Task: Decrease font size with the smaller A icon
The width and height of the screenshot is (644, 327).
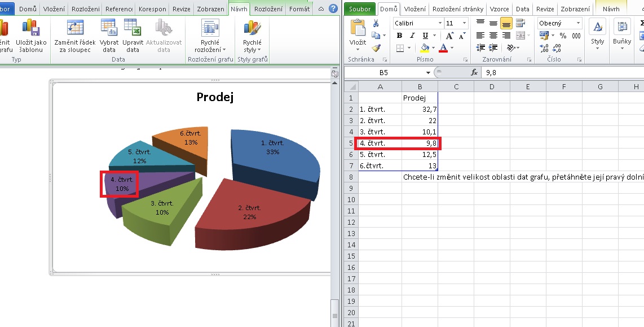Action: click(462, 36)
